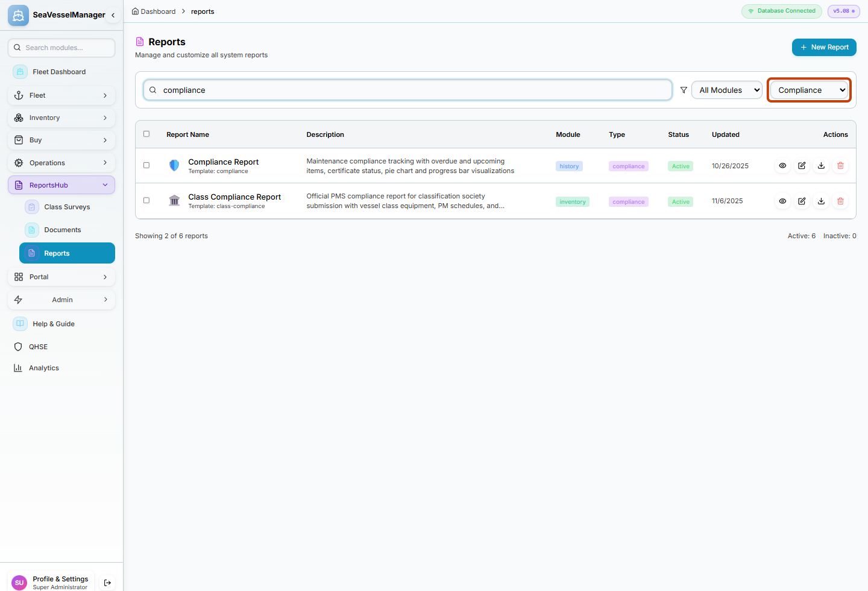Image resolution: width=868 pixels, height=591 pixels.
Task: Click the Admin lightning bolt icon
Action: tap(18, 300)
